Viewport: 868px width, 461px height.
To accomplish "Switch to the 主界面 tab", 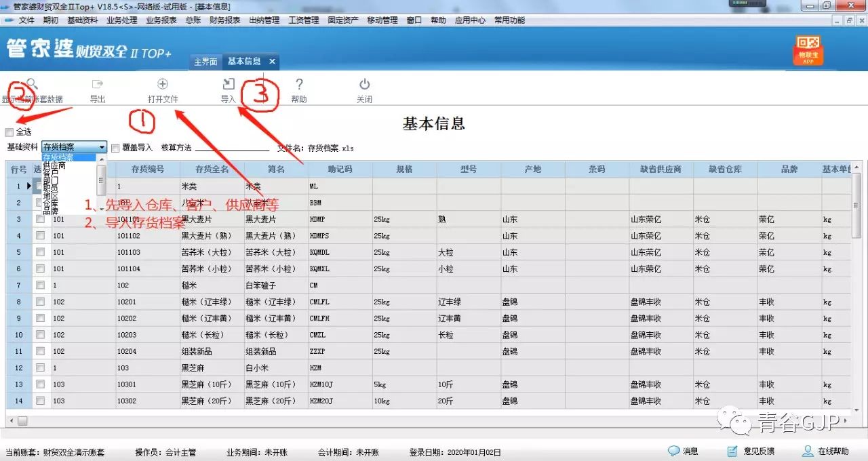I will [205, 61].
